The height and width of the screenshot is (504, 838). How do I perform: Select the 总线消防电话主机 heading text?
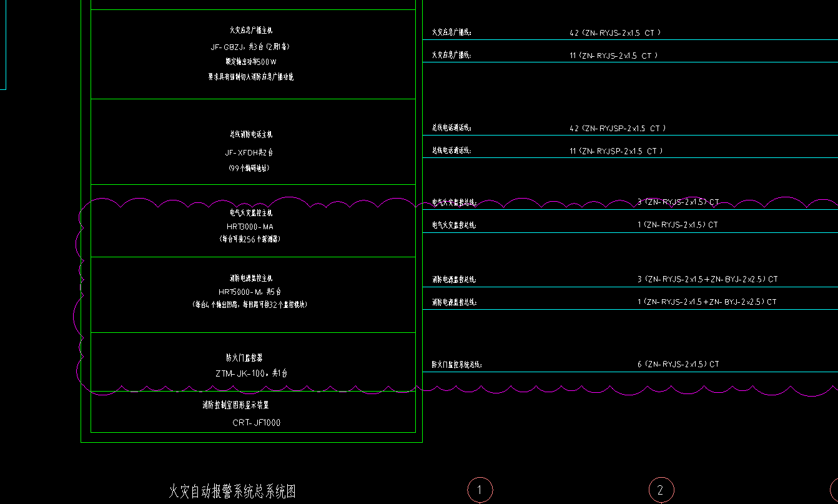pos(251,134)
